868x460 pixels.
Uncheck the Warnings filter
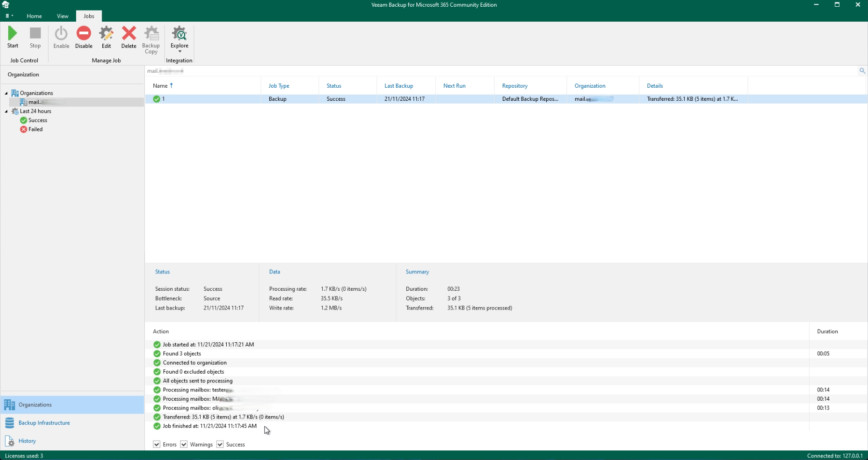coord(184,444)
